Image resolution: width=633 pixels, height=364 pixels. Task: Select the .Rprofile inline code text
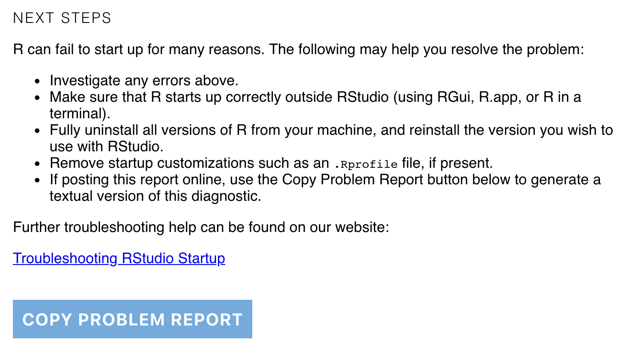[366, 163]
